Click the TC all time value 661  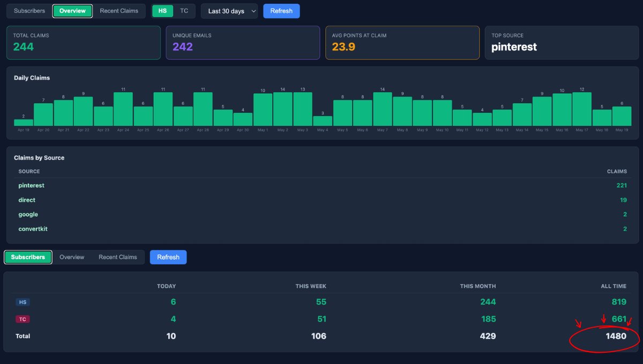[619, 319]
